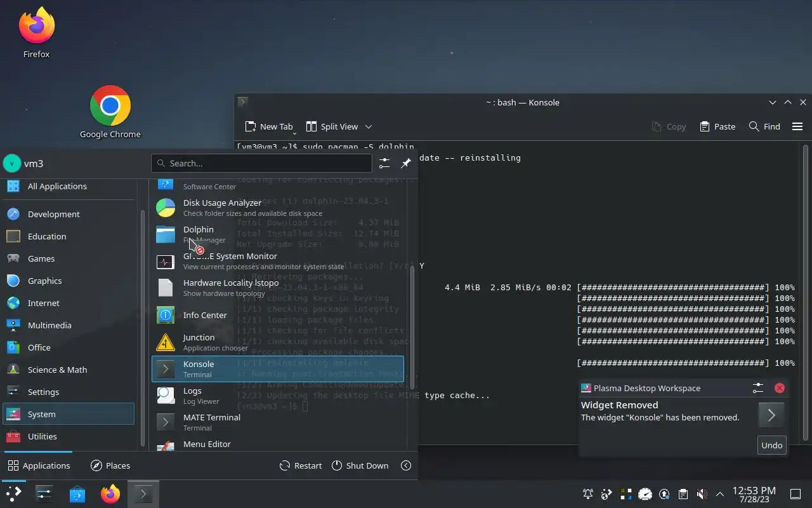The height and width of the screenshot is (508, 812).
Task: Open Firefox from the desktop icon
Action: [36, 33]
